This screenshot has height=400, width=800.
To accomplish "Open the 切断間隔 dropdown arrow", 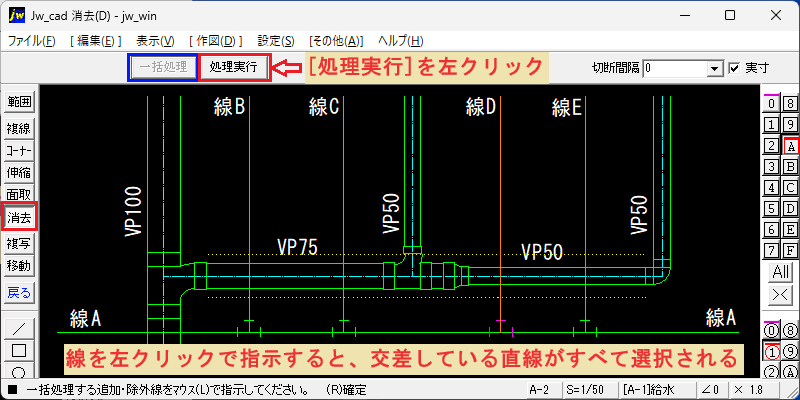I will coord(716,68).
